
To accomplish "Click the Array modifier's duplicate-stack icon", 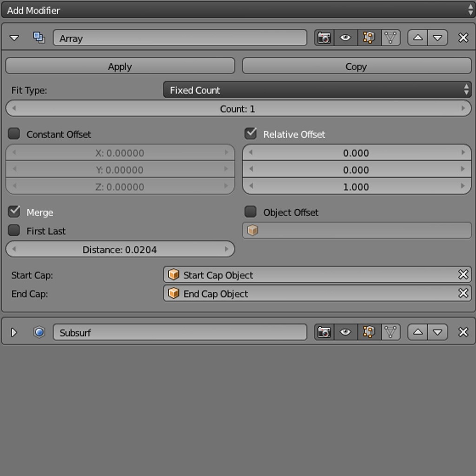I will [x=39, y=38].
